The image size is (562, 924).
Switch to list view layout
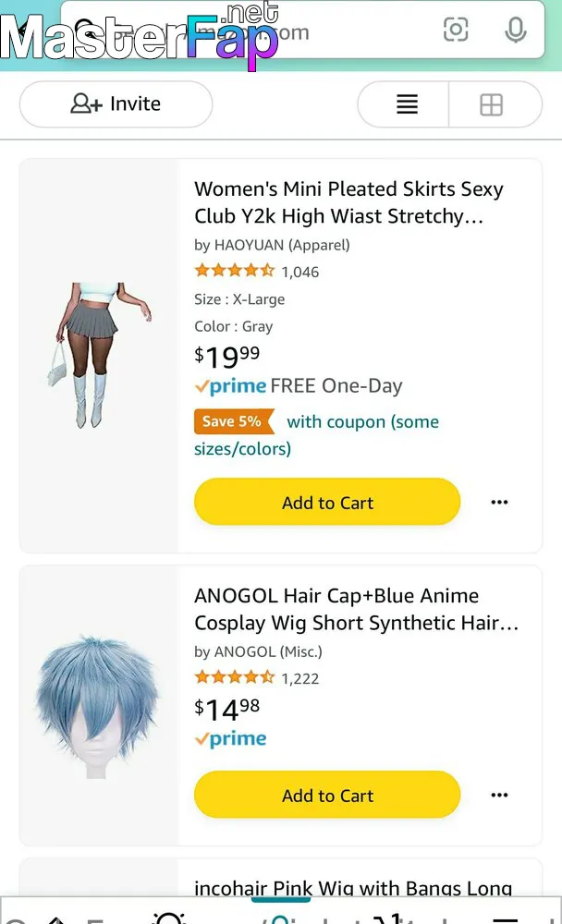click(407, 104)
